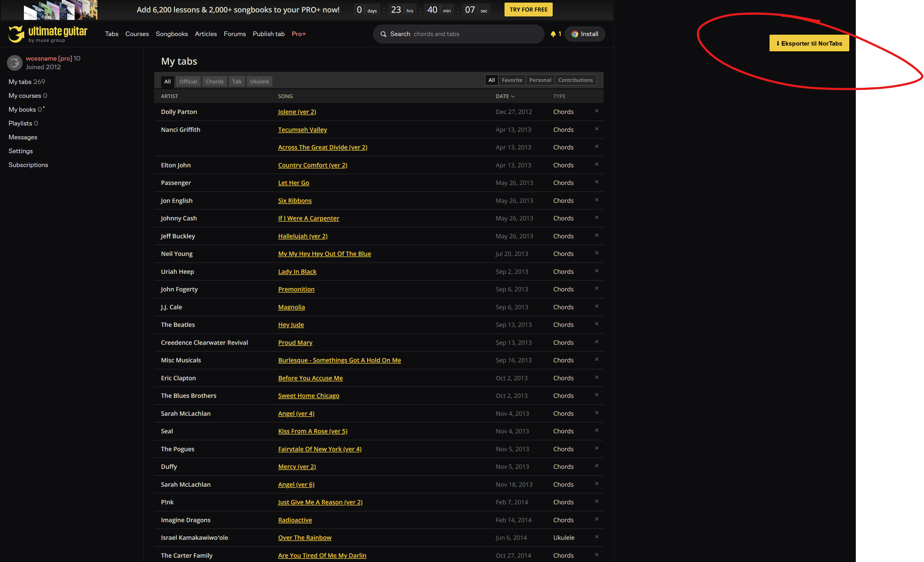Show only Tab type entries
Image resolution: width=924 pixels, height=562 pixels.
point(237,81)
